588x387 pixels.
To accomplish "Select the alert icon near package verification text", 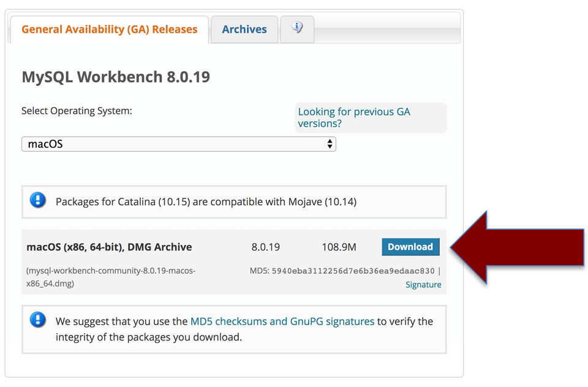I will (x=37, y=321).
